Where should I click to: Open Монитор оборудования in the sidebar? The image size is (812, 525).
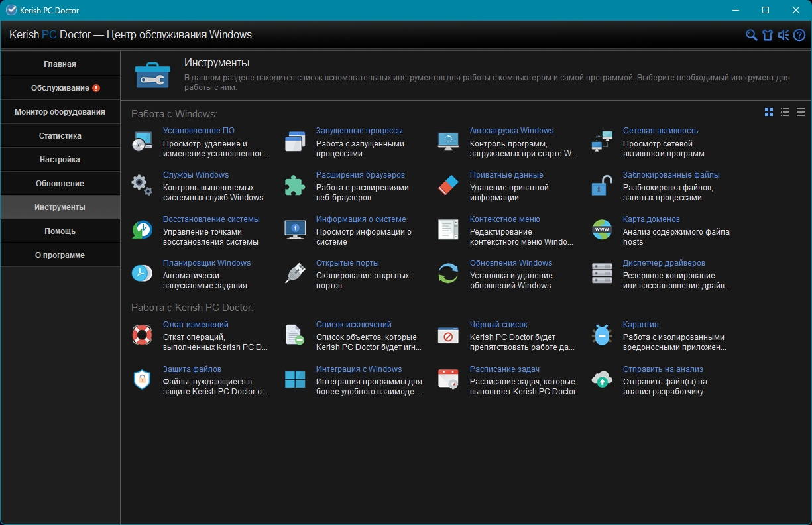[60, 112]
